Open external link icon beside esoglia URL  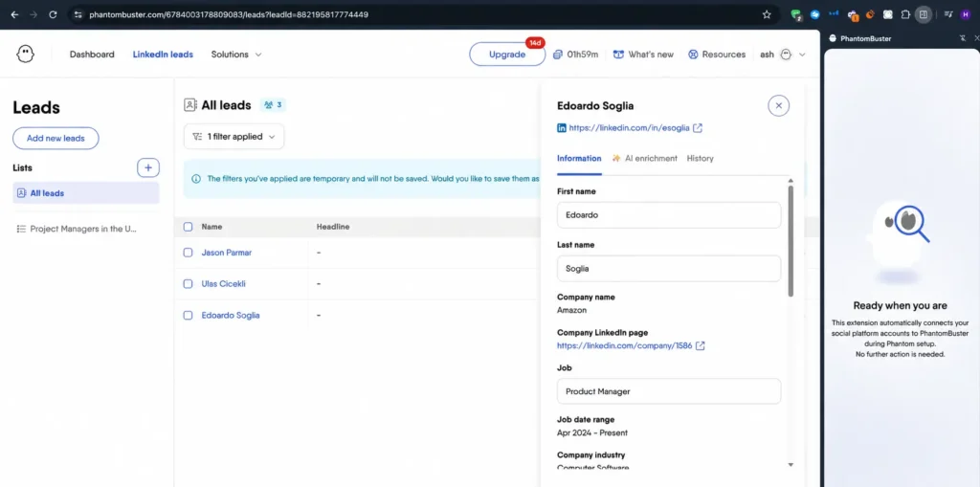coord(698,128)
